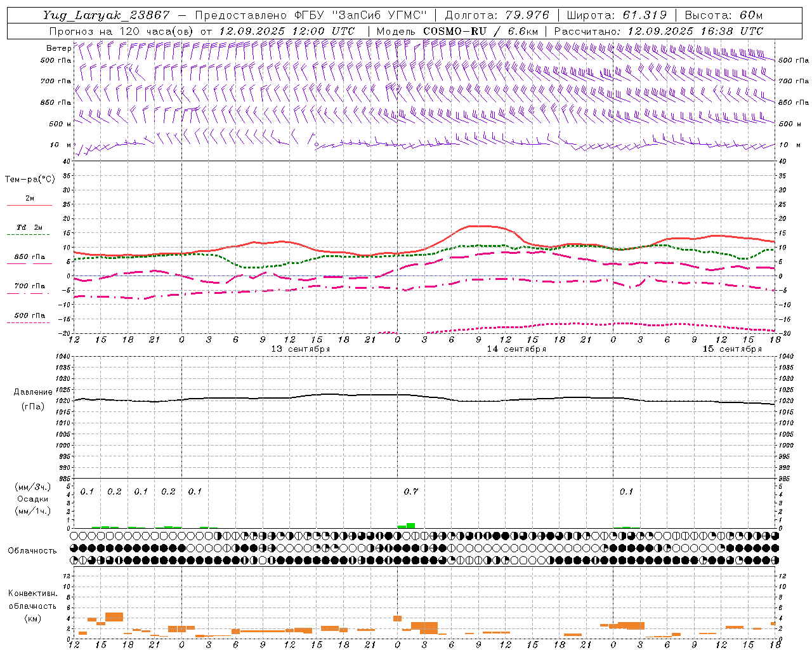The height and width of the screenshot is (650, 812).
Task: Click the 14 сентября date label
Action: click(x=516, y=349)
